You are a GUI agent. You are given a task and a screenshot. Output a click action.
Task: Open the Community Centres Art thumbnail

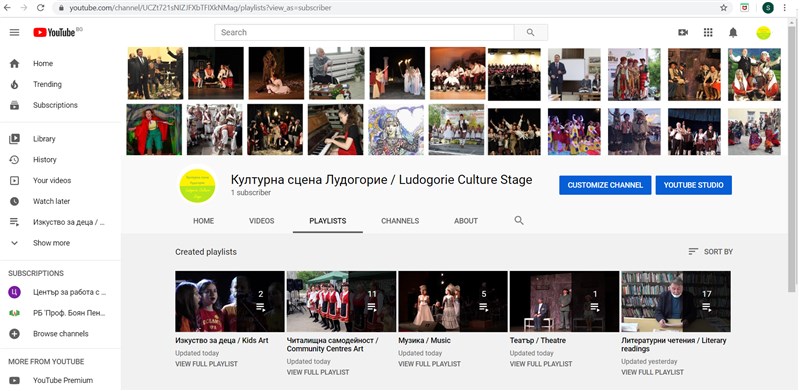click(x=341, y=301)
